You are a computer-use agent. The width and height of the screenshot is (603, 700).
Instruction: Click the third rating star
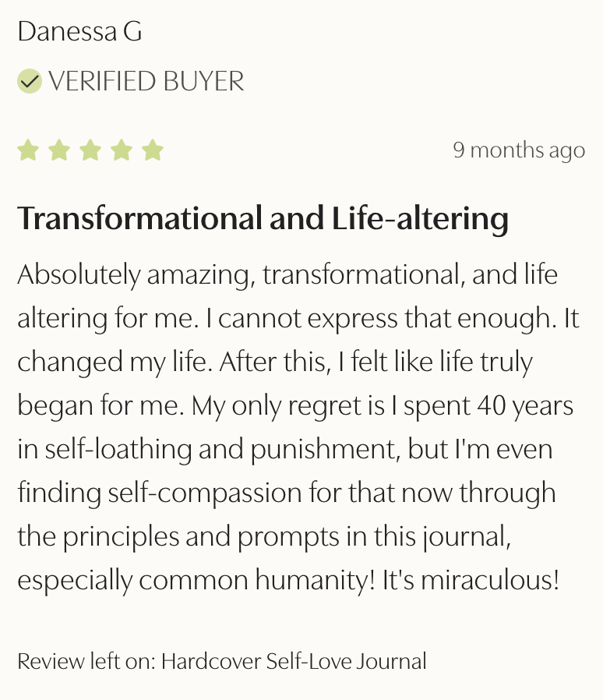tap(90, 150)
